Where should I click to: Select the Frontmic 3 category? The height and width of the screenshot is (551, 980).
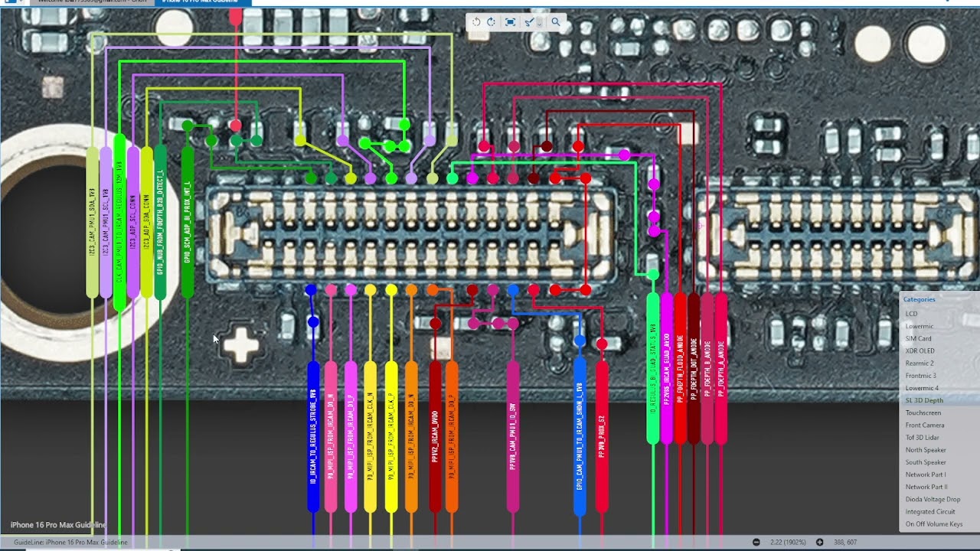tap(920, 376)
